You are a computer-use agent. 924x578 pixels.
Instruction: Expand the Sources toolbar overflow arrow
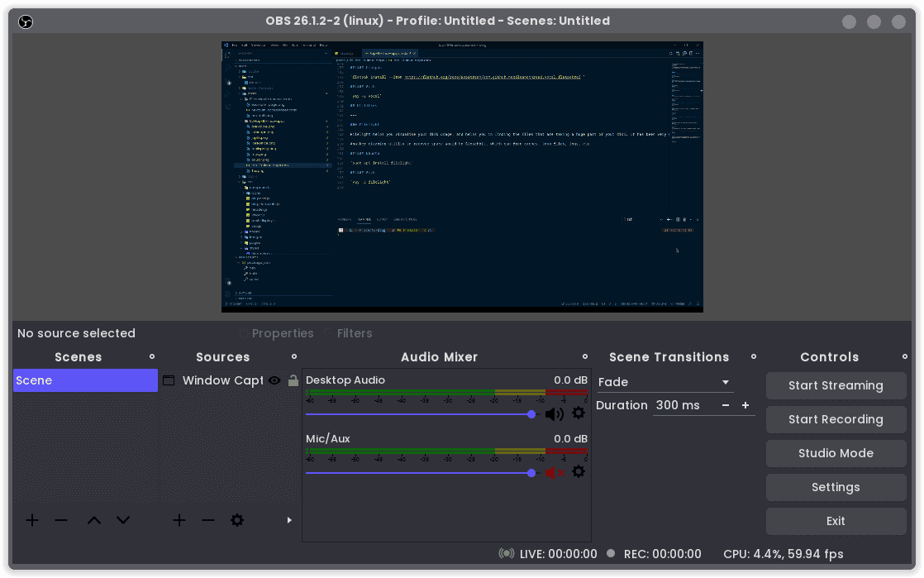tap(289, 520)
